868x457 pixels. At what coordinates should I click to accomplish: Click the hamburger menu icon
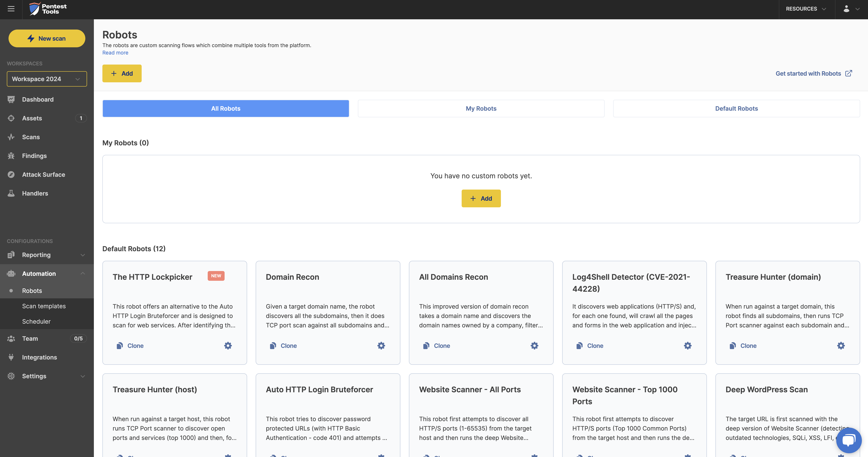(11, 9)
